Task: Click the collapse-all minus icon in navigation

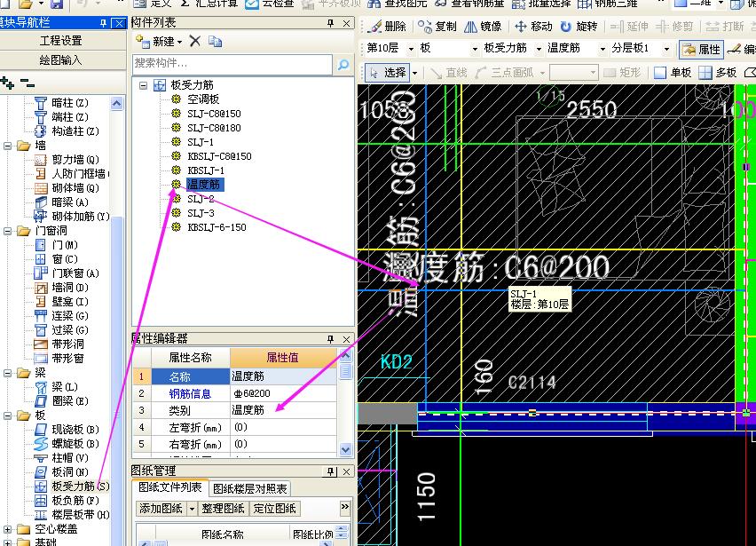Action: (x=28, y=83)
